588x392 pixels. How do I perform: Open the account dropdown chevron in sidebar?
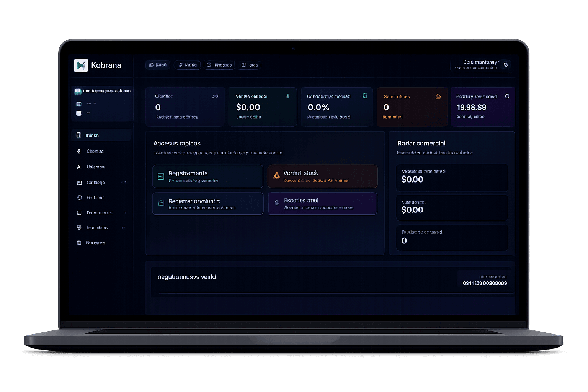click(x=88, y=113)
